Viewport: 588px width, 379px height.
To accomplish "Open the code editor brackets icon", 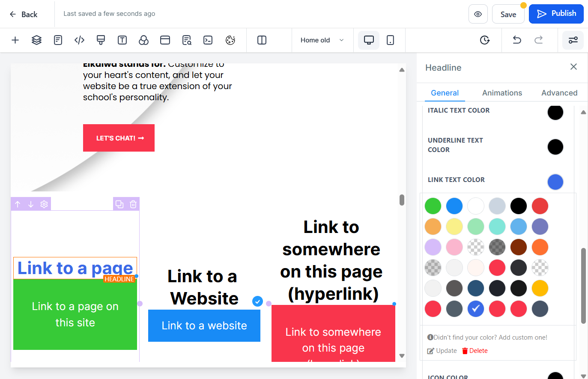I will pyautogui.click(x=79, y=40).
